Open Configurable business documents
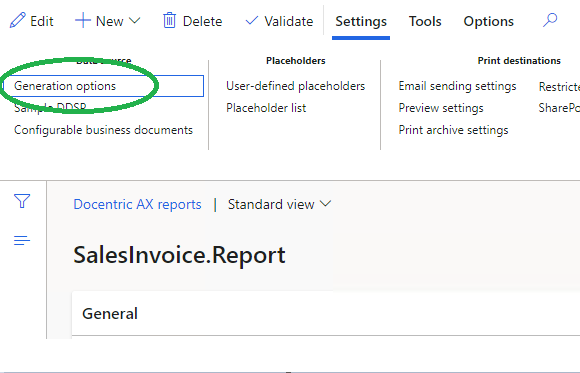The image size is (580, 373). coord(104,130)
